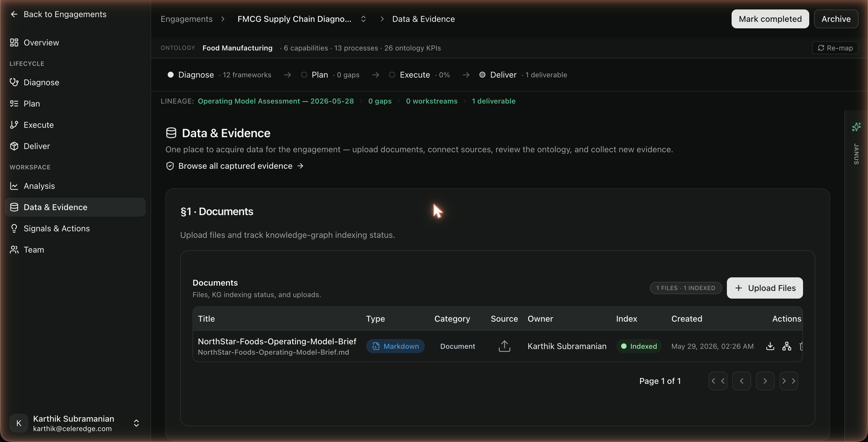Select the Execute stage at 0%

coord(419,75)
